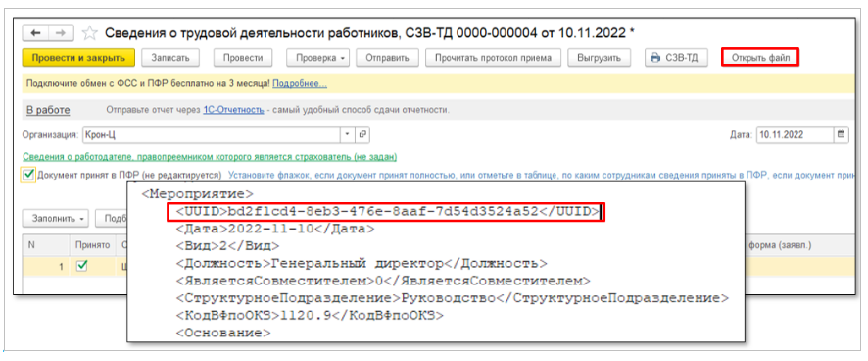Image resolution: width=868 pixels, height=361 pixels.
Task: Go back with the left arrow
Action: tap(36, 33)
